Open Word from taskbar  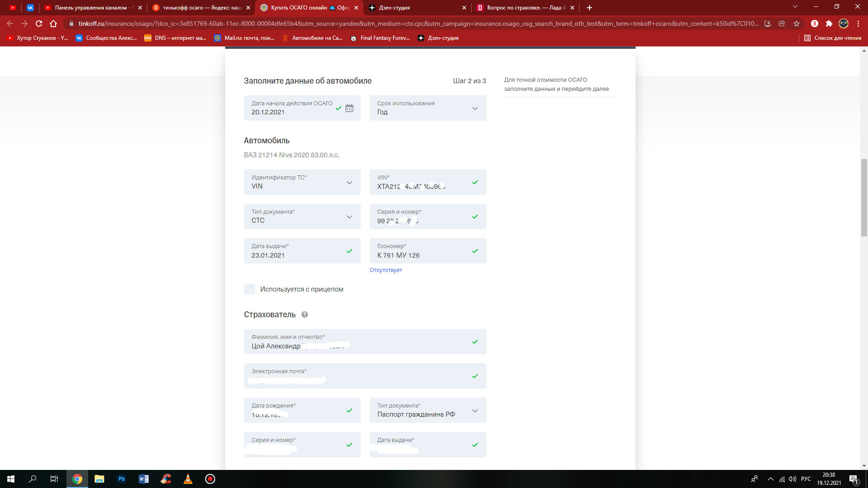(x=144, y=479)
